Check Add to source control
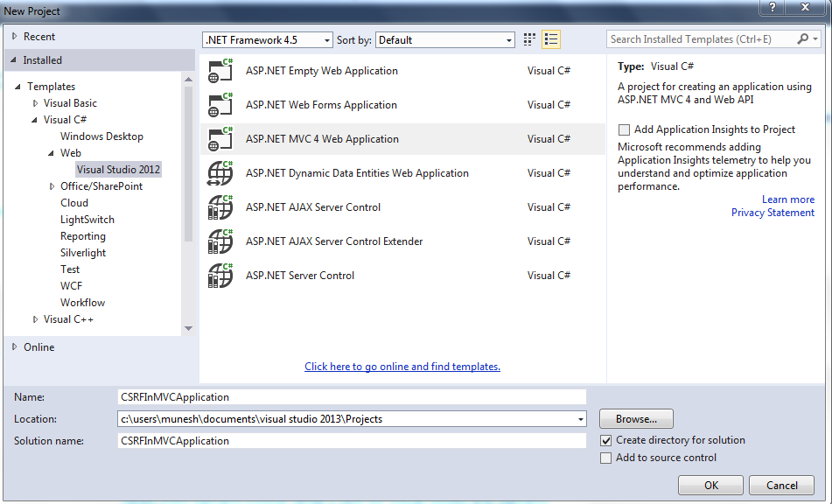832x504 pixels. [606, 458]
